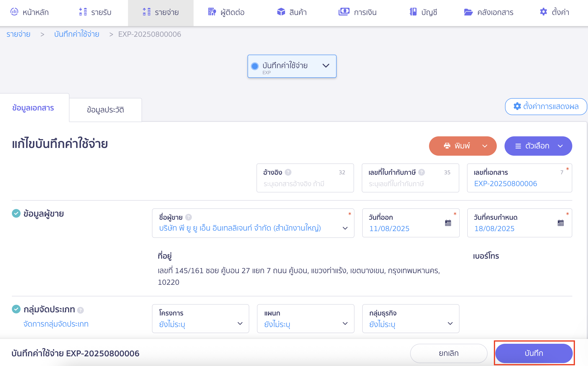Click the help icon beside ชื่อผู้ขาย
This screenshot has width=588, height=366.
(x=188, y=217)
